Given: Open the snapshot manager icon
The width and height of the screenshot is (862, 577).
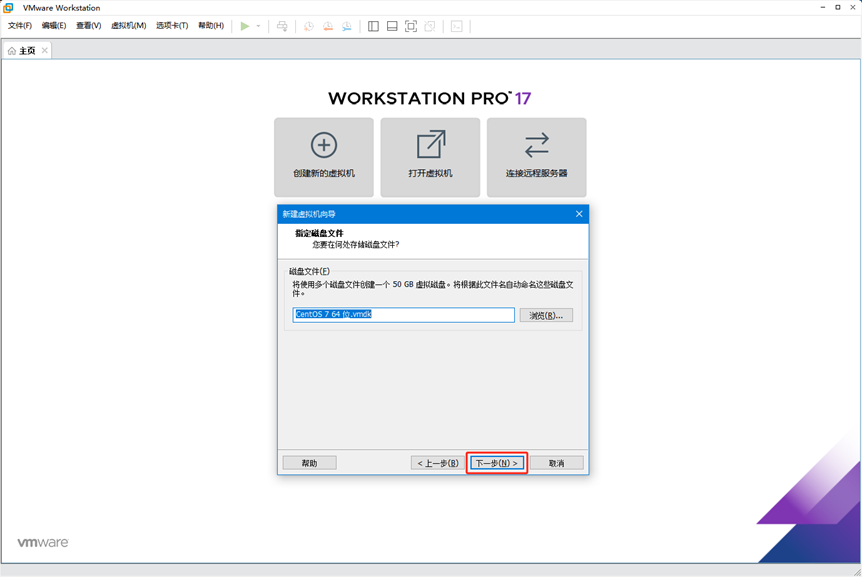Looking at the screenshot, I should 346,26.
